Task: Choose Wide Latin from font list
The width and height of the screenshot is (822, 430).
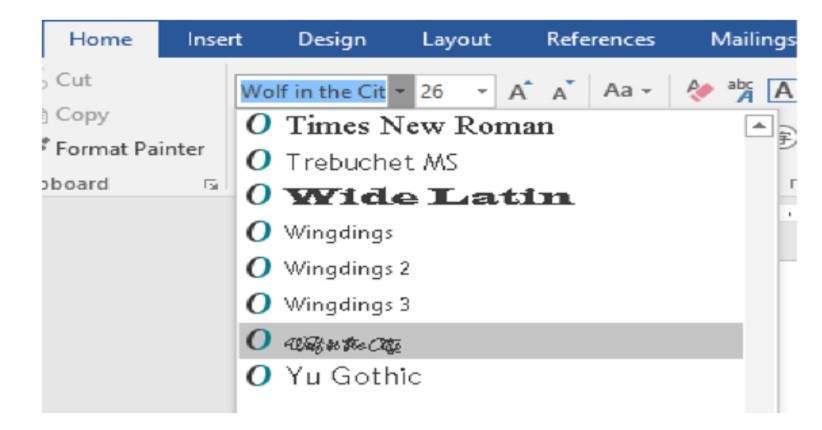Action: [x=430, y=197]
